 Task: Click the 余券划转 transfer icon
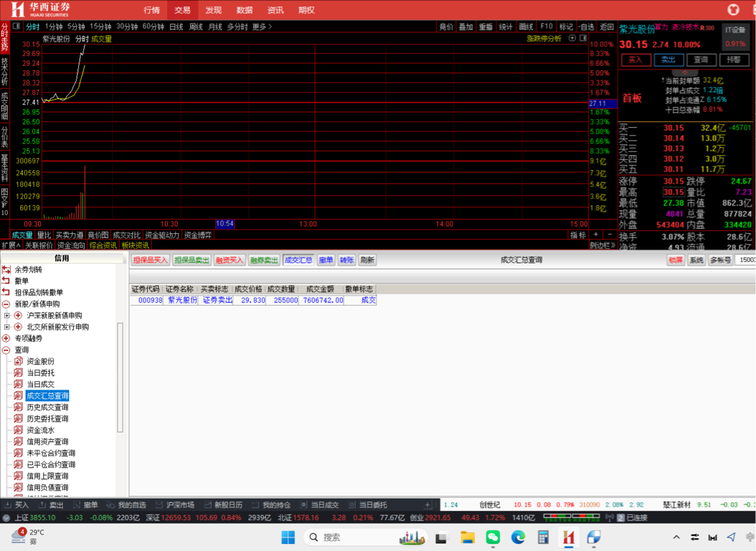tap(6, 270)
